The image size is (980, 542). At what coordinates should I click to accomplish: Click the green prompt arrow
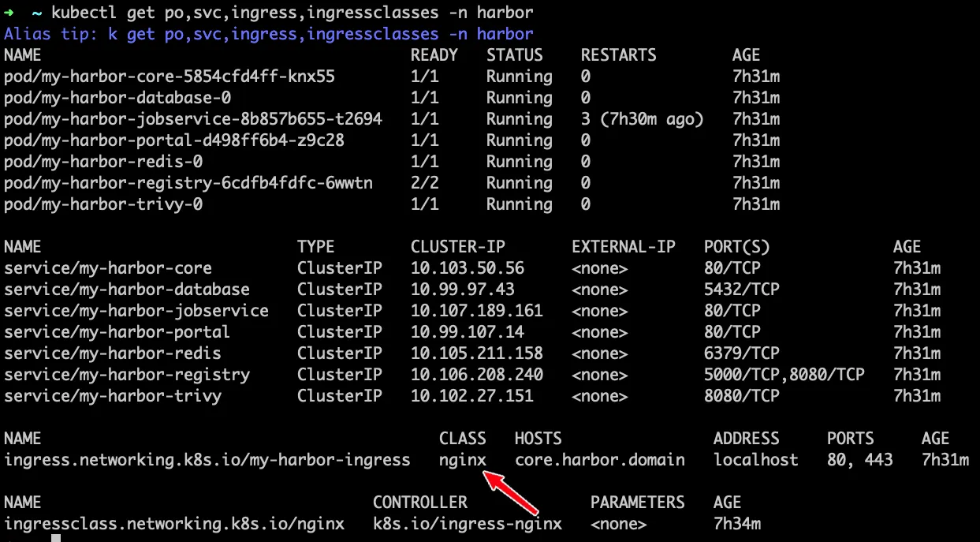[9, 13]
